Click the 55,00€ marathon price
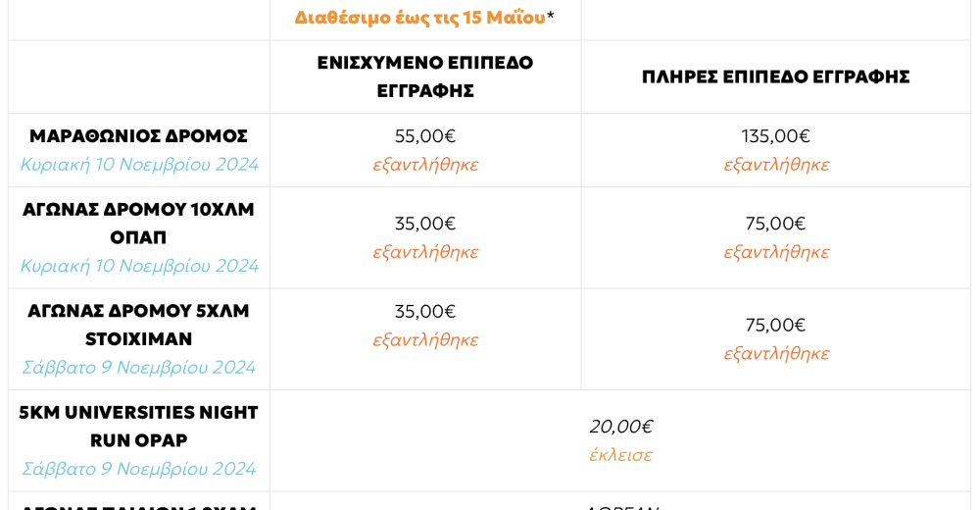The width and height of the screenshot is (980, 510). click(425, 136)
